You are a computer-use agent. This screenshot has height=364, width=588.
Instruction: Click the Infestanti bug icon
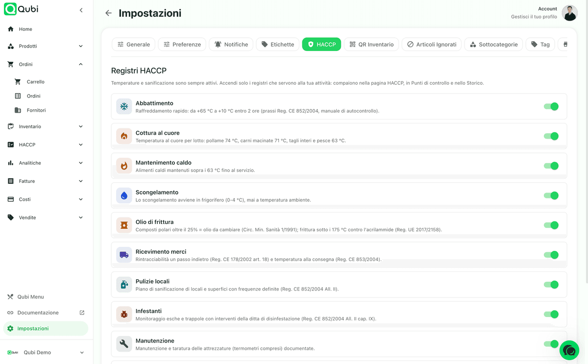124,314
